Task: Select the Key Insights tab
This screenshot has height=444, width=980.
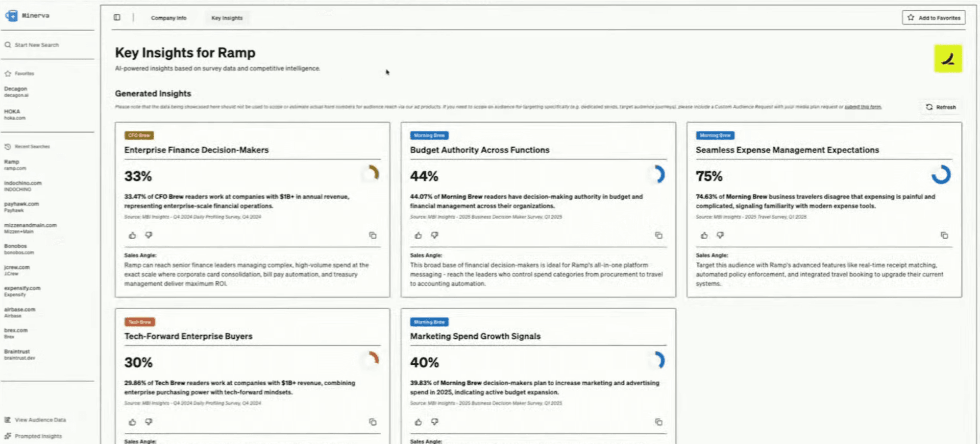Action: pyautogui.click(x=227, y=18)
